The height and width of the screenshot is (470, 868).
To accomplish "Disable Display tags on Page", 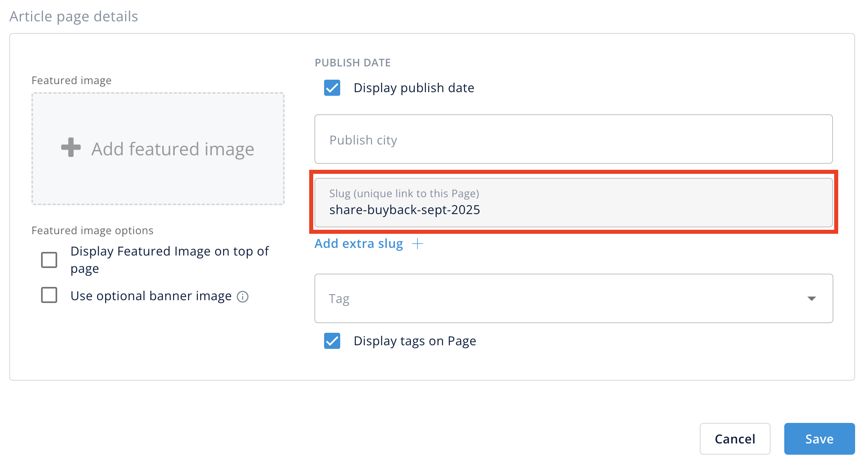I will [331, 341].
